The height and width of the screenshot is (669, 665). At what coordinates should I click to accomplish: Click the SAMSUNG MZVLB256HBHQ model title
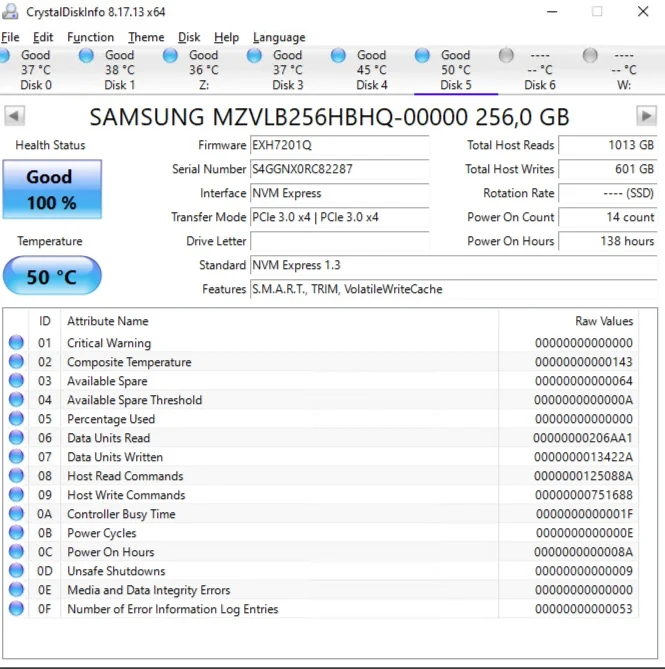point(329,117)
